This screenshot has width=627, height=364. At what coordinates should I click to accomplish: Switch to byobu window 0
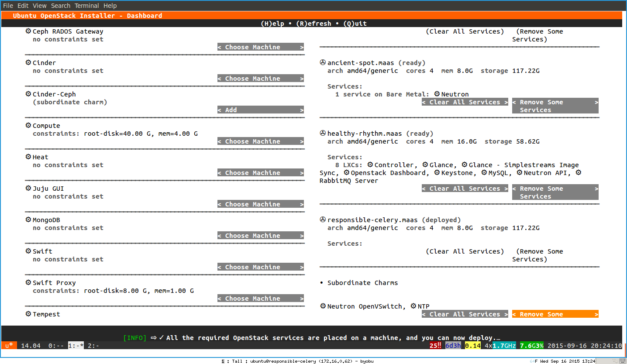pyautogui.click(x=56, y=346)
